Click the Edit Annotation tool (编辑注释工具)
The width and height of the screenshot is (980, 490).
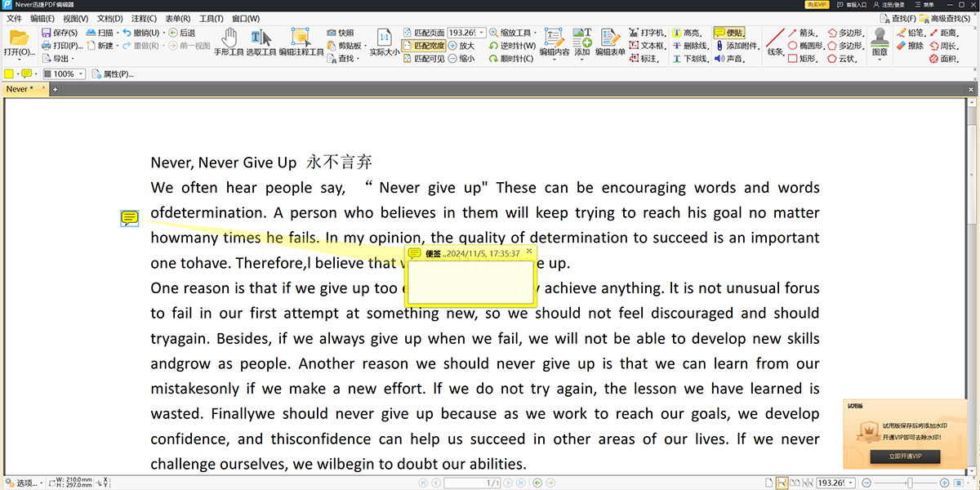[301, 42]
